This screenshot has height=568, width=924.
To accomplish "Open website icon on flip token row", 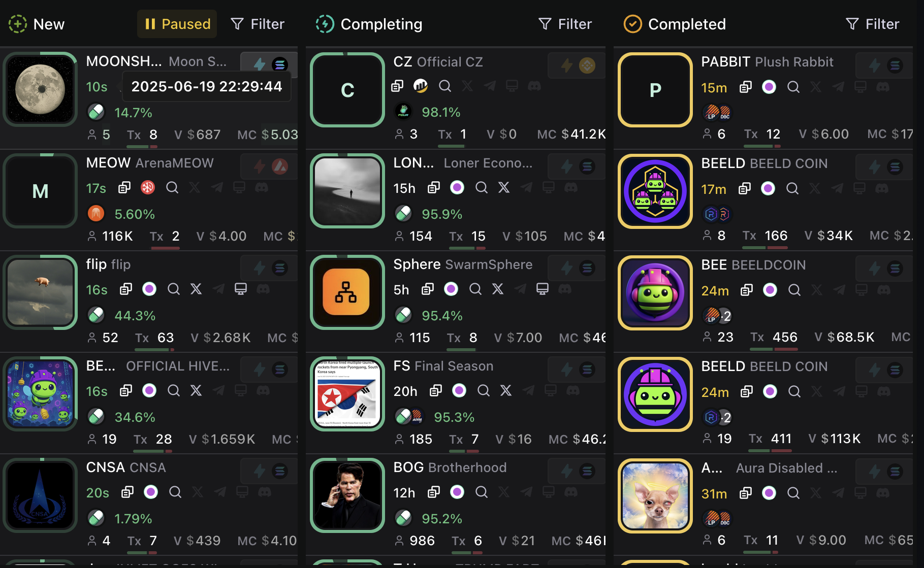I will [241, 289].
